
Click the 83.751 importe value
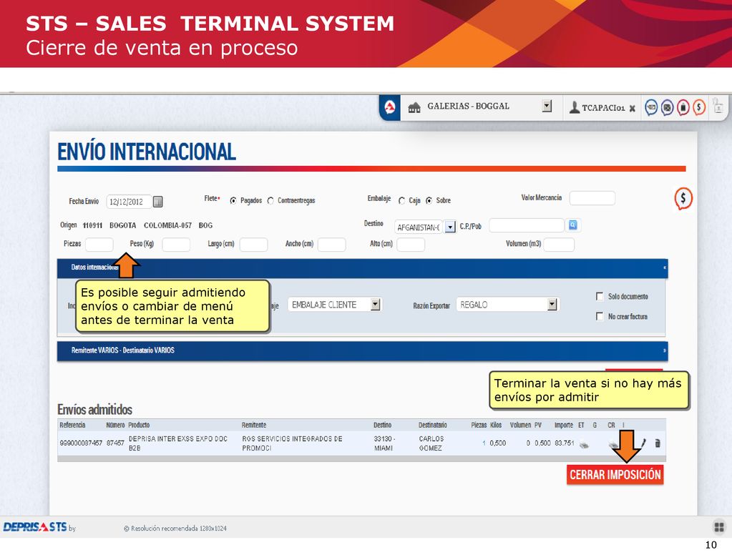[565, 443]
